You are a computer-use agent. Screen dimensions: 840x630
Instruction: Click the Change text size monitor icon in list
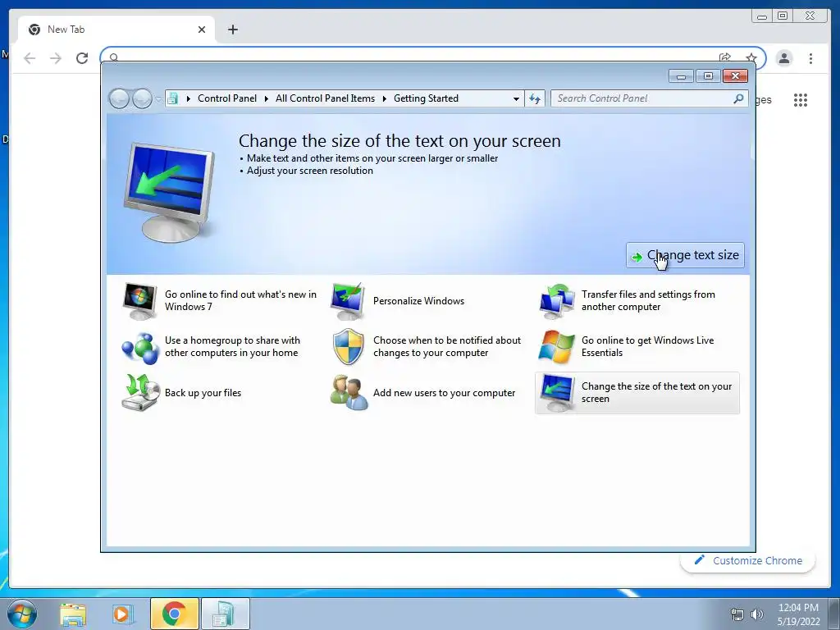(557, 393)
